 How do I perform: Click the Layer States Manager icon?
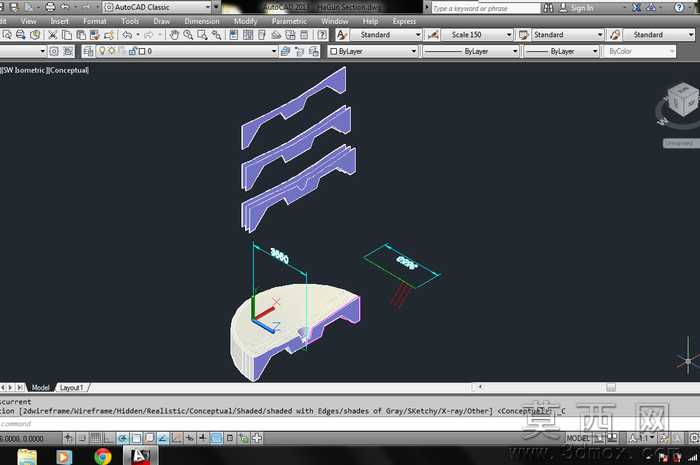[314, 51]
